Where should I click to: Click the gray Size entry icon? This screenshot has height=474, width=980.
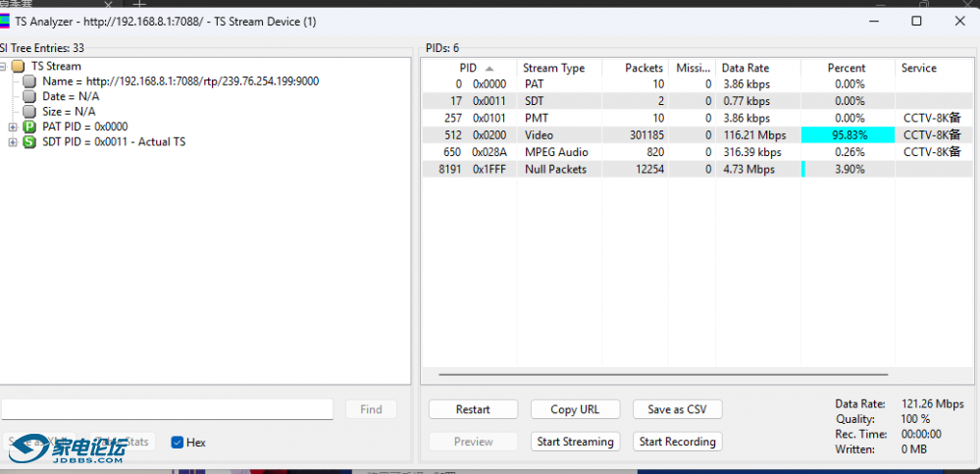point(29,112)
